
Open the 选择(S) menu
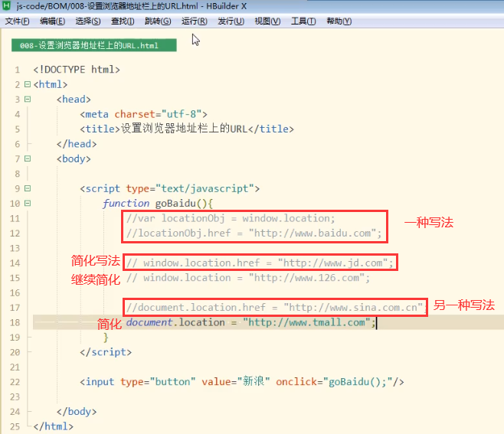[88, 21]
